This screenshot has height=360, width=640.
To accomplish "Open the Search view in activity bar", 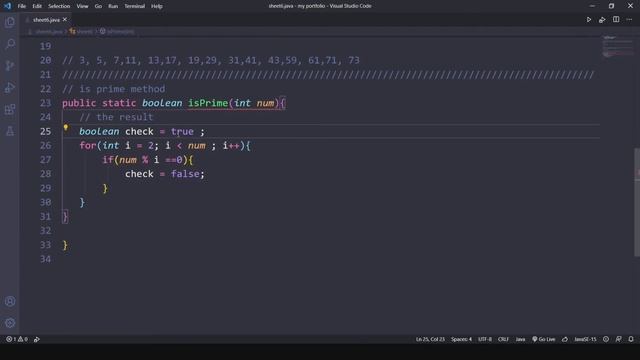I will tap(10, 44).
